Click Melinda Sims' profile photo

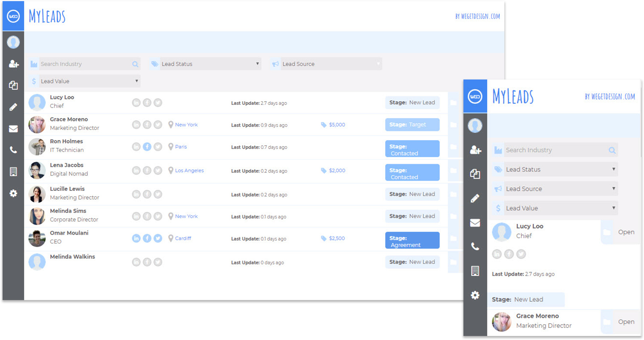pos(37,216)
